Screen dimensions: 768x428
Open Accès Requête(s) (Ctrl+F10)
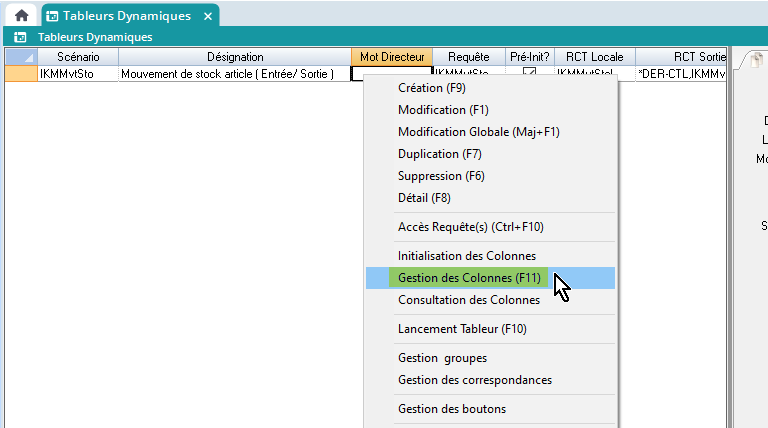click(470, 227)
